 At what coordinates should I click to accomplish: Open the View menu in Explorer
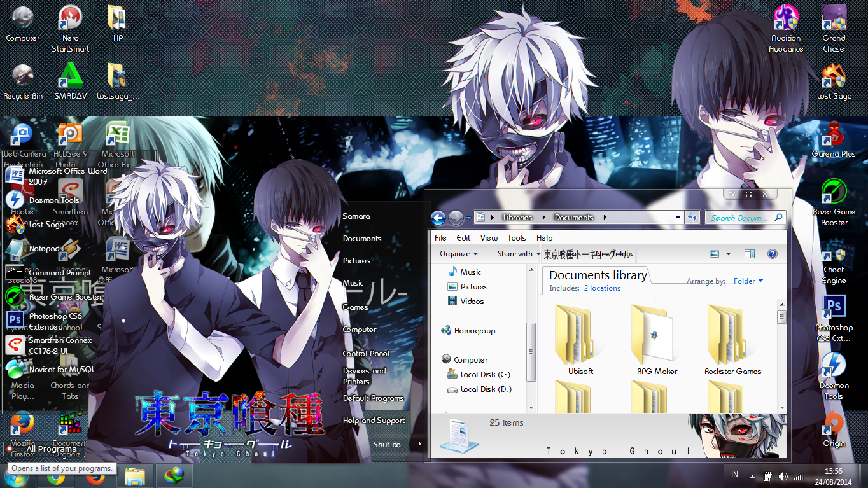[x=489, y=238]
